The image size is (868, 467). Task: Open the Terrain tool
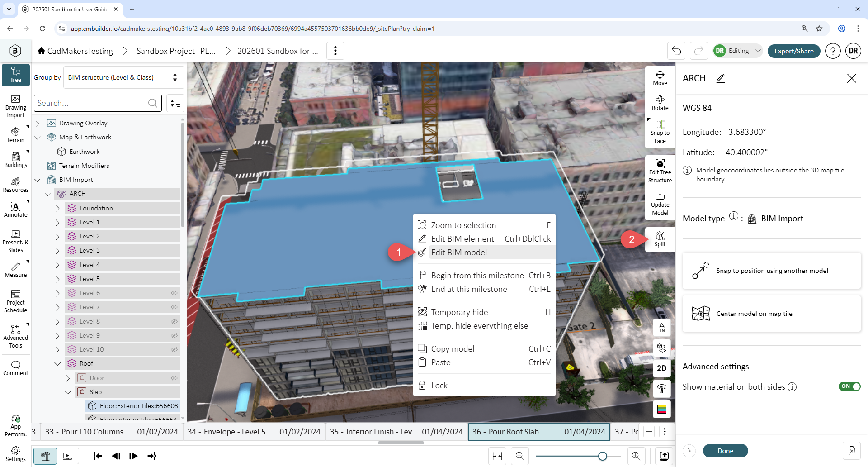(x=16, y=135)
